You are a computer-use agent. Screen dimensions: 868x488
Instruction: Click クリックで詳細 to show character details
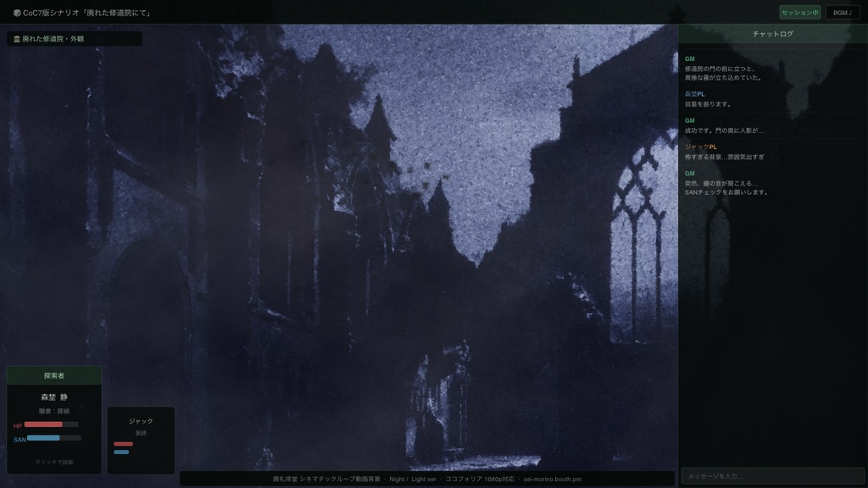[54, 462]
